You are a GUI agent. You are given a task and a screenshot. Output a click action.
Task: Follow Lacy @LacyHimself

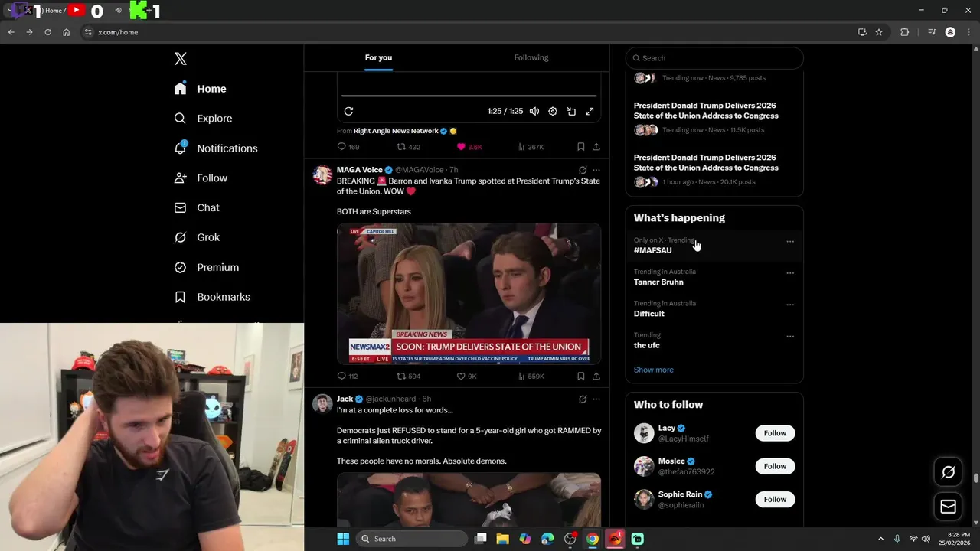click(775, 433)
